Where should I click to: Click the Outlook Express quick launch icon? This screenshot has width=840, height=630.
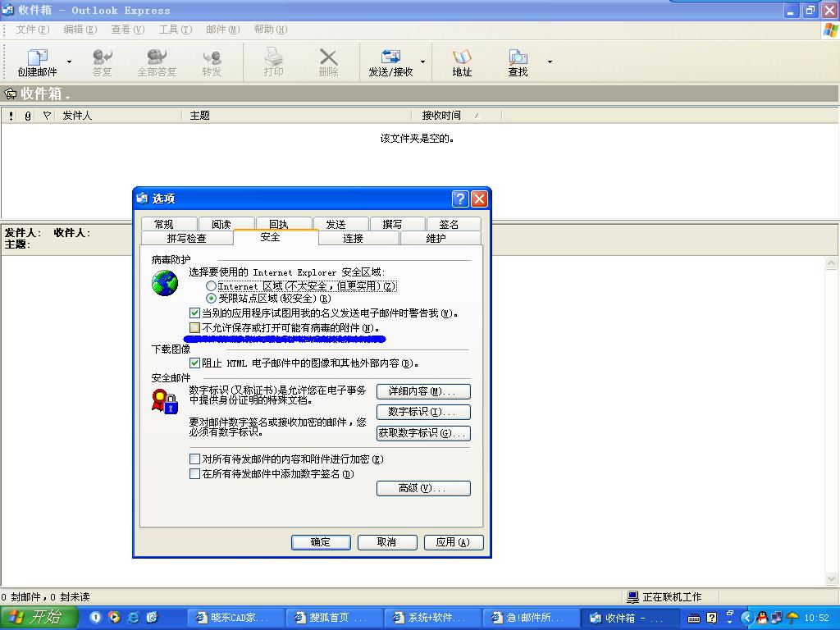pyautogui.click(x=152, y=618)
